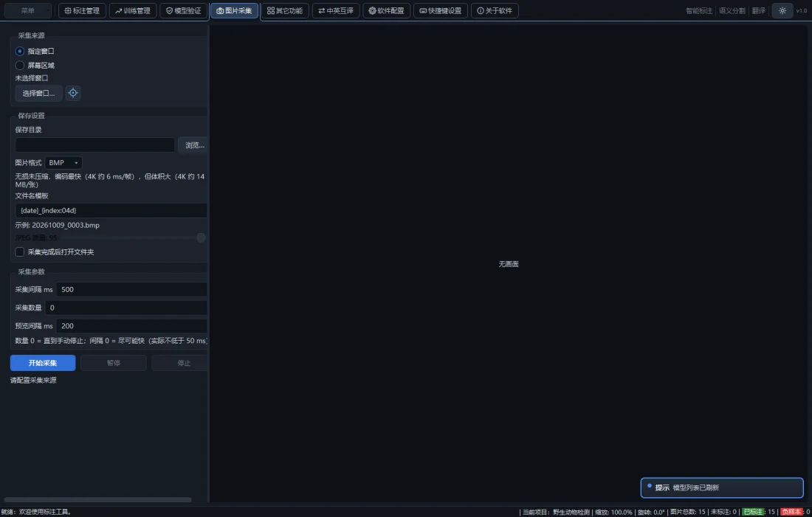The image size is (812, 517).
Task: Open the 图片格式 BMP dropdown
Action: [x=63, y=162]
